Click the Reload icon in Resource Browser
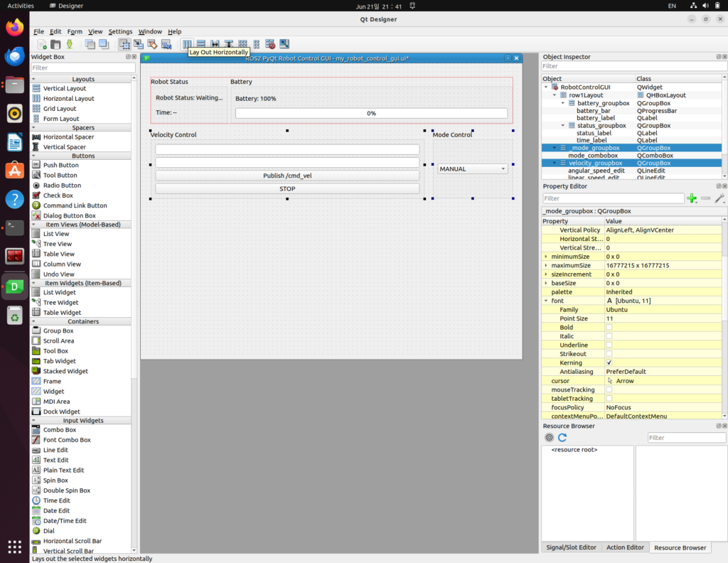Screen dimensions: 728x563 click(562, 438)
